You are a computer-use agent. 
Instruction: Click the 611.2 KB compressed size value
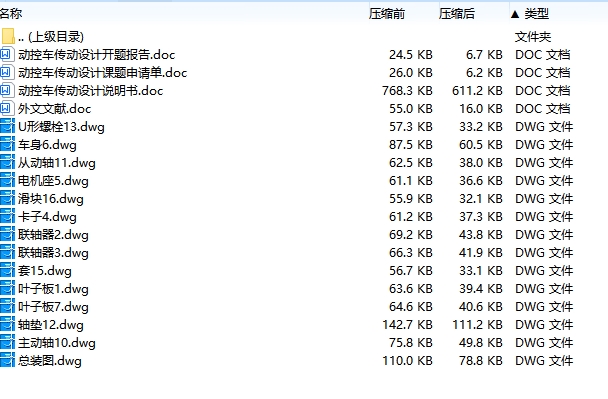coord(477,91)
